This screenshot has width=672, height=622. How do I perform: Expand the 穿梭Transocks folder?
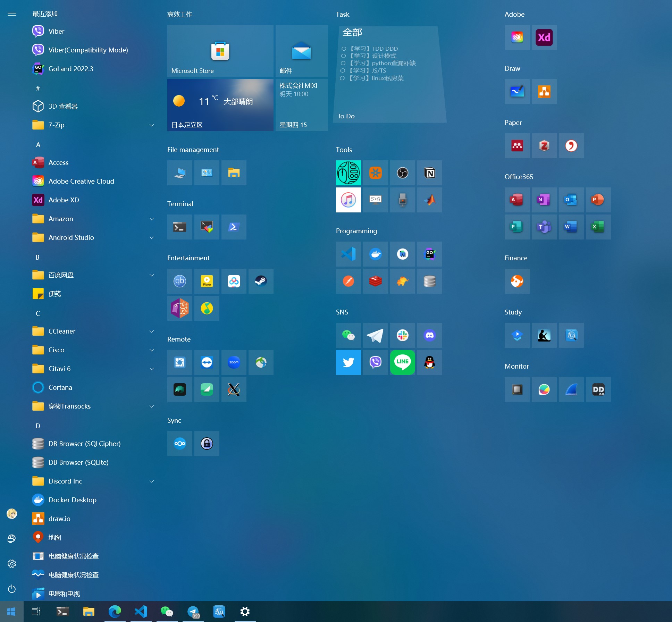[x=151, y=406]
